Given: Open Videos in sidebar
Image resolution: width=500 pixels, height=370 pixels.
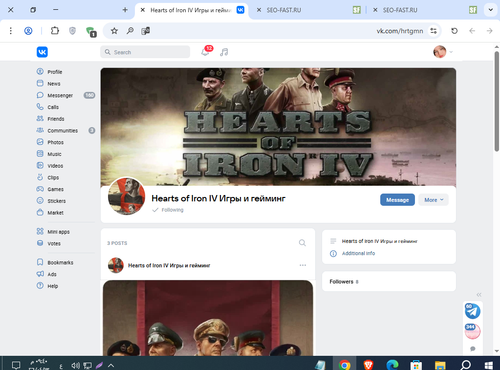Looking at the screenshot, I should point(55,166).
